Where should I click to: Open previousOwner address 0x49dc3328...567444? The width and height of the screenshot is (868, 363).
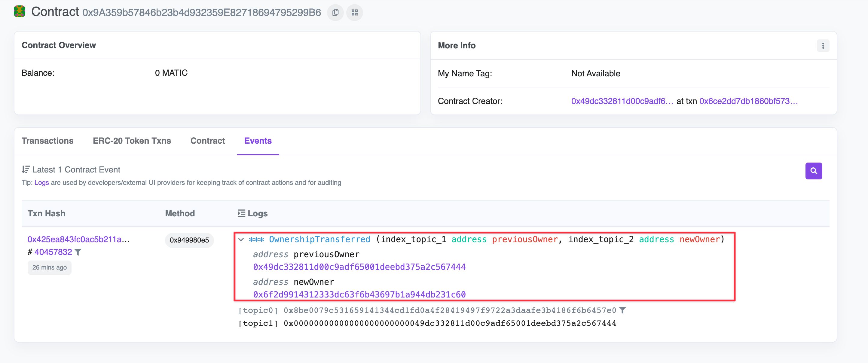(x=359, y=267)
